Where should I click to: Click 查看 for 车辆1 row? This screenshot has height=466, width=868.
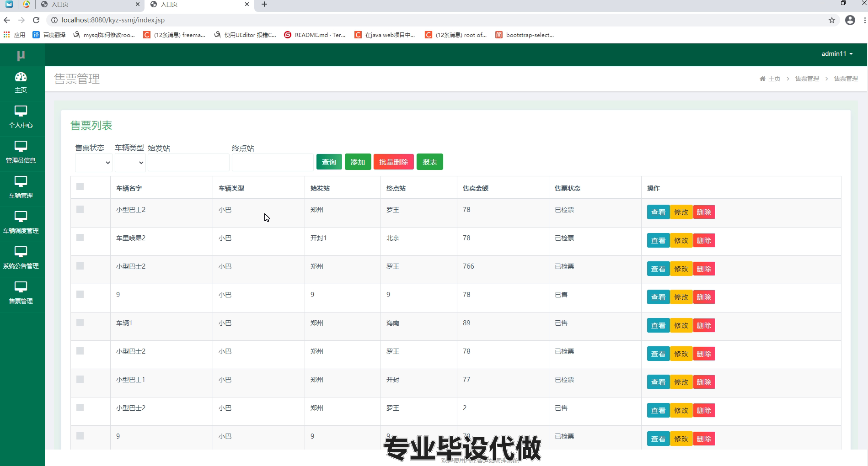(659, 325)
